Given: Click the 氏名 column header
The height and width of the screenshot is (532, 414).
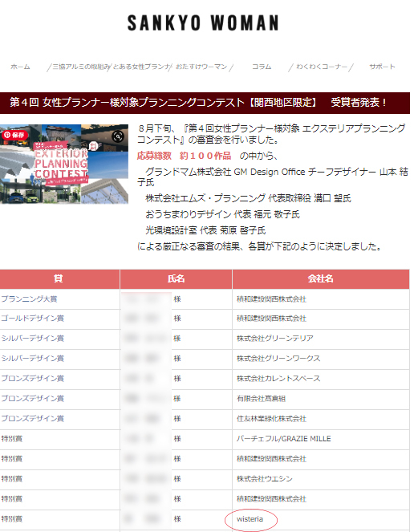Looking at the screenshot, I should click(x=177, y=279).
